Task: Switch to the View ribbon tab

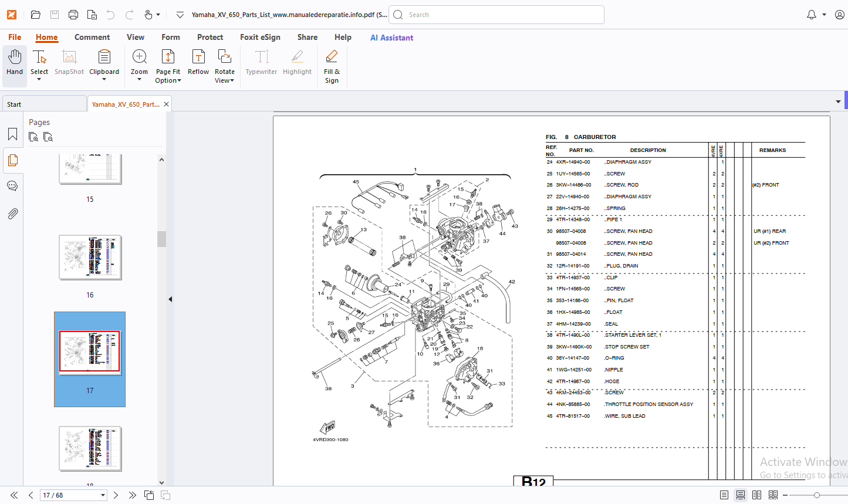Action: [x=136, y=37]
